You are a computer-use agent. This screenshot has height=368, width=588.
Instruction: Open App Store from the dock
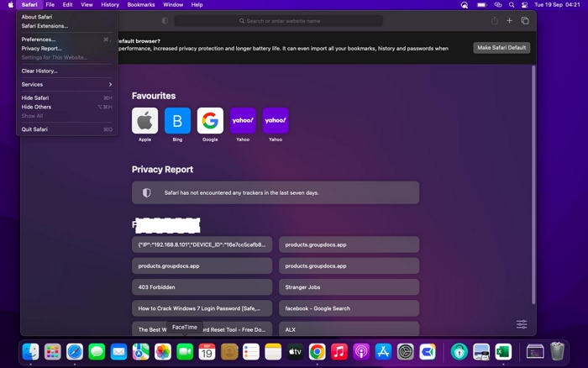[x=383, y=352]
